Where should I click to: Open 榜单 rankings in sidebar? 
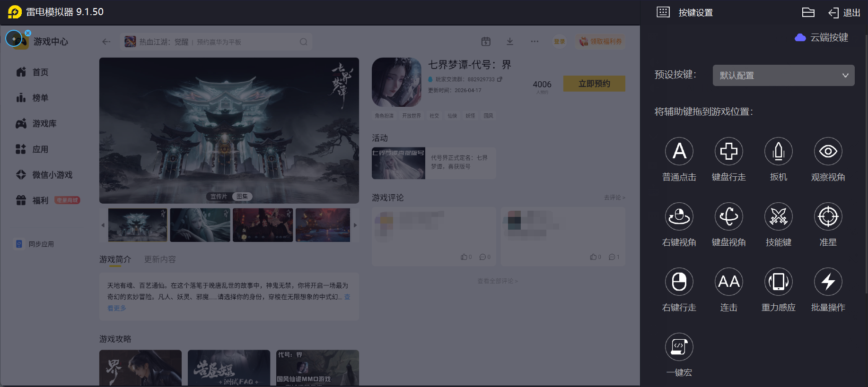32,98
